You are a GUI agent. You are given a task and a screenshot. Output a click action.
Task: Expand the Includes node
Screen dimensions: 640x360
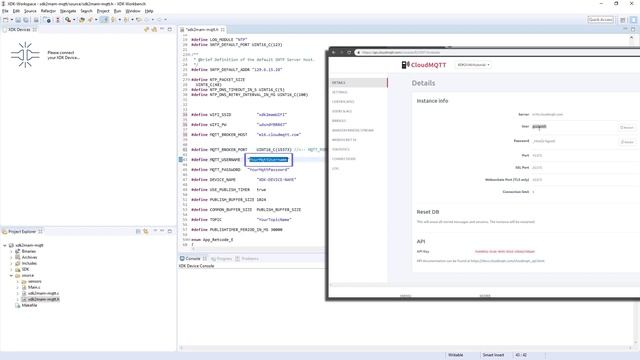[x=11, y=263]
